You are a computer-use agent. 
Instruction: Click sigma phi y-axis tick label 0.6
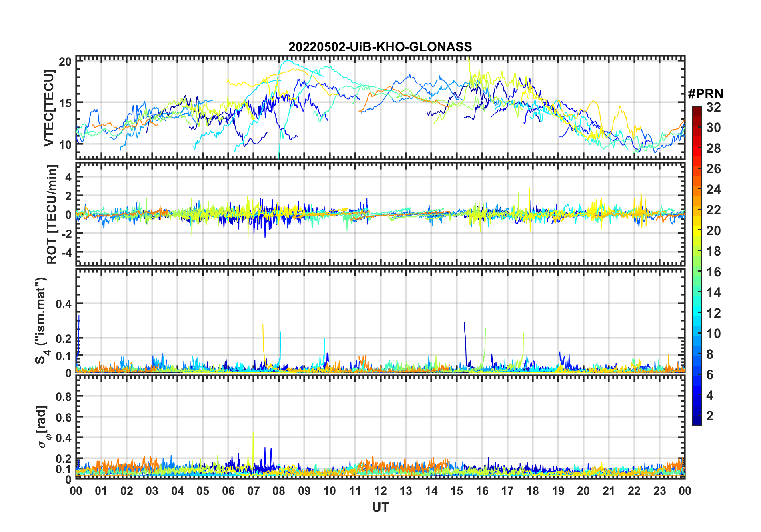[x=64, y=417]
